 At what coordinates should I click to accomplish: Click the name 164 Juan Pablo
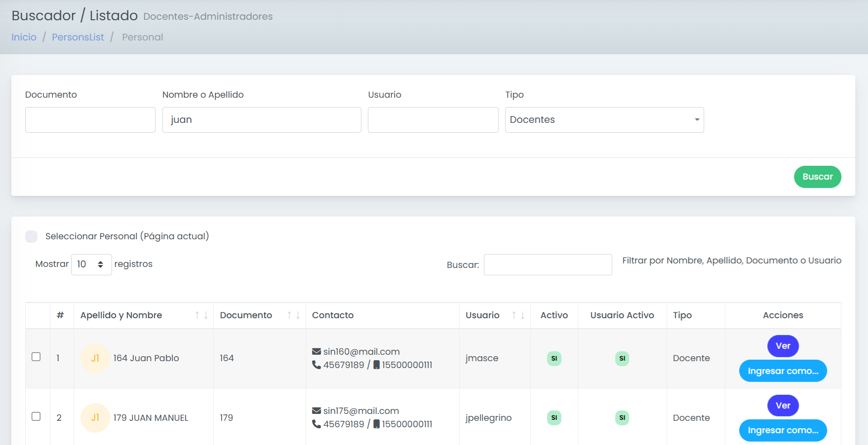[146, 358]
